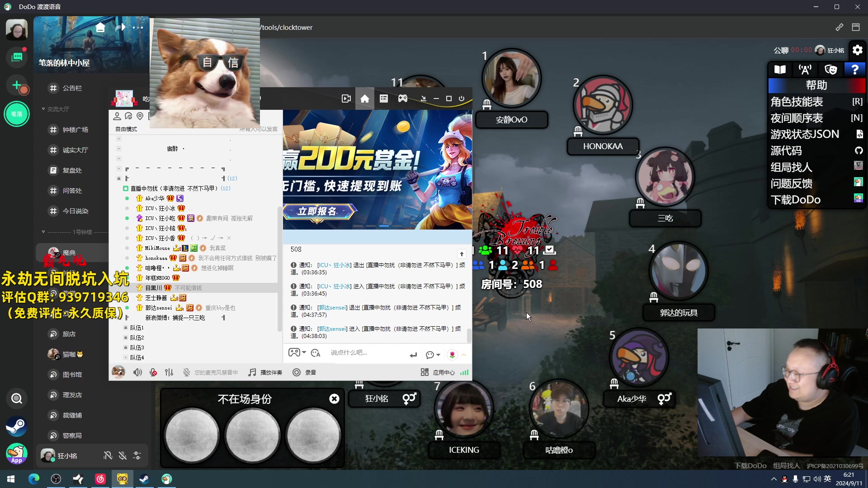Open audio mixer sliders icon
This screenshot has height=488, width=868.
click(169, 372)
